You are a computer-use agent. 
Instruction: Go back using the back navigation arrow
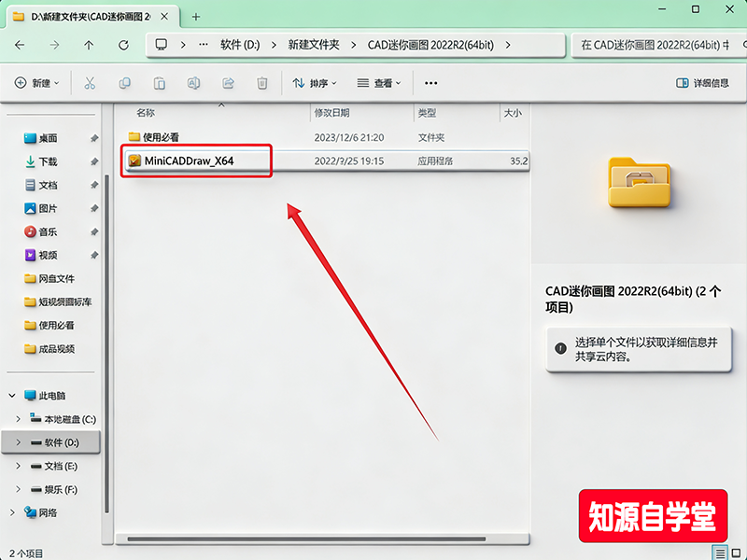tap(19, 45)
